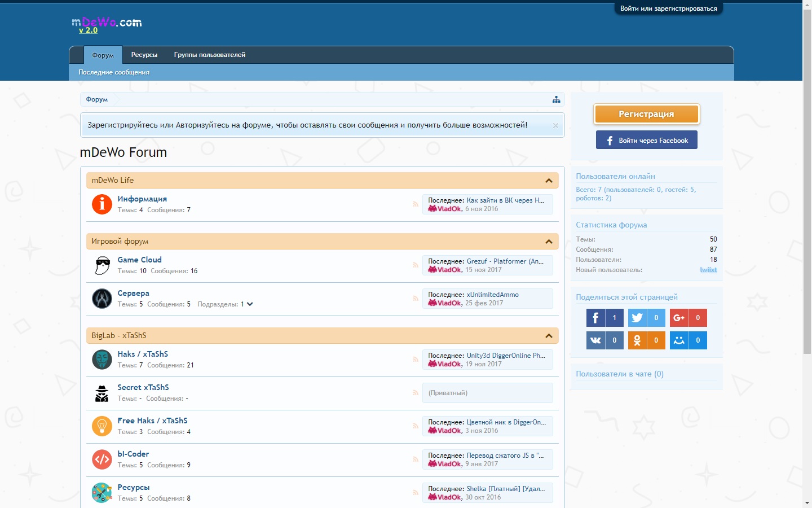This screenshot has height=508, width=812.
Task: Click the Сервера forum round icon
Action: click(x=102, y=299)
